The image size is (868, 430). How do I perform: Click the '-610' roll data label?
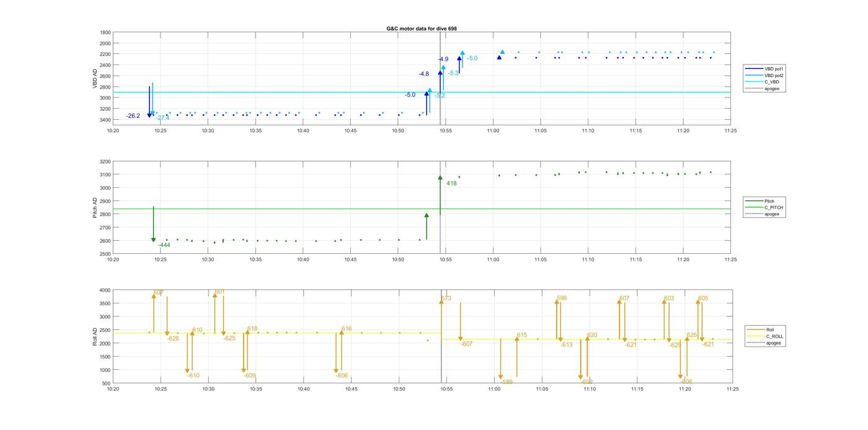click(193, 375)
